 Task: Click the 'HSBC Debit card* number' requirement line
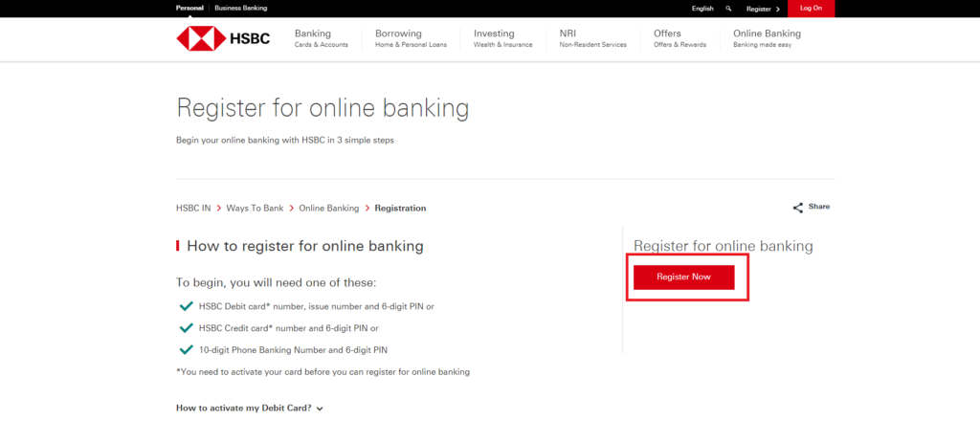pyautogui.click(x=317, y=307)
